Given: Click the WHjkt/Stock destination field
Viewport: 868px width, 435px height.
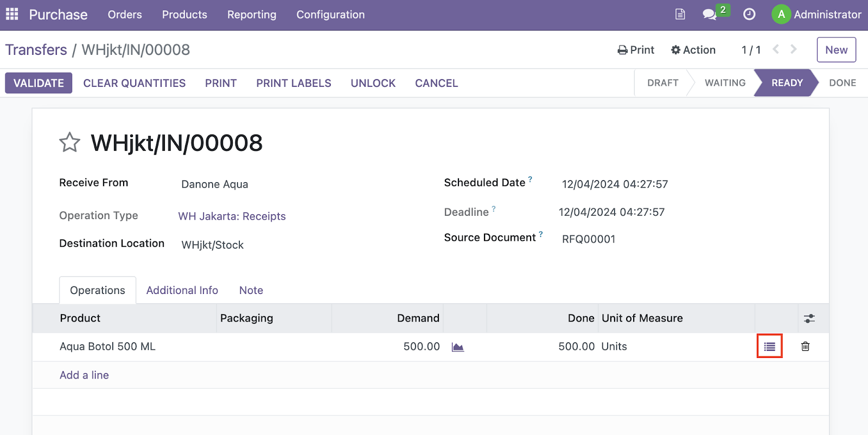Looking at the screenshot, I should tap(213, 245).
